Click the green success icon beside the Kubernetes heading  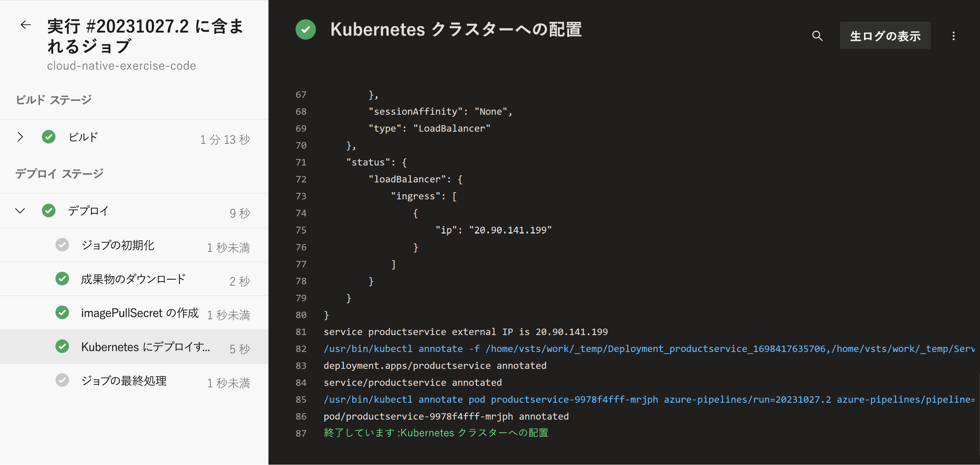tap(305, 29)
